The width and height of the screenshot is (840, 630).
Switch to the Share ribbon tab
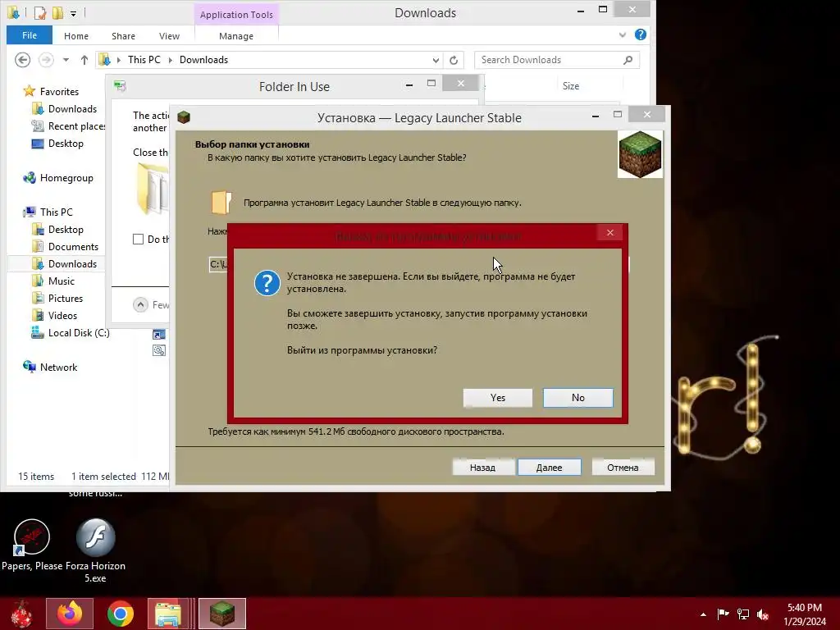pos(123,36)
